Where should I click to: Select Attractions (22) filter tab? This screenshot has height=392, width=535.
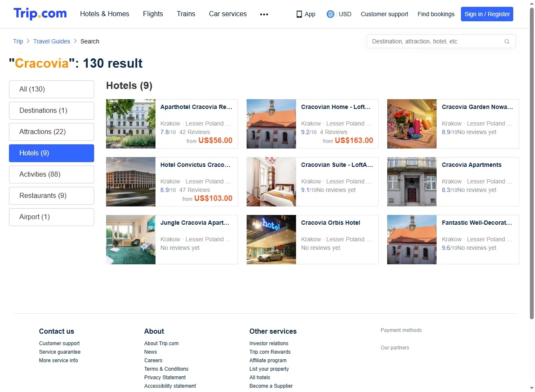[52, 132]
